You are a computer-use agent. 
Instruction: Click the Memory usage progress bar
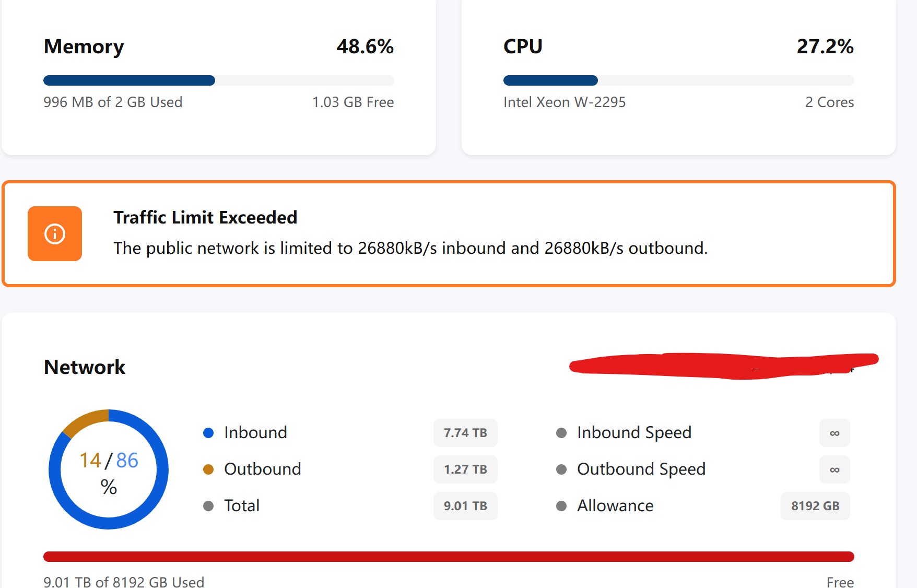[218, 80]
